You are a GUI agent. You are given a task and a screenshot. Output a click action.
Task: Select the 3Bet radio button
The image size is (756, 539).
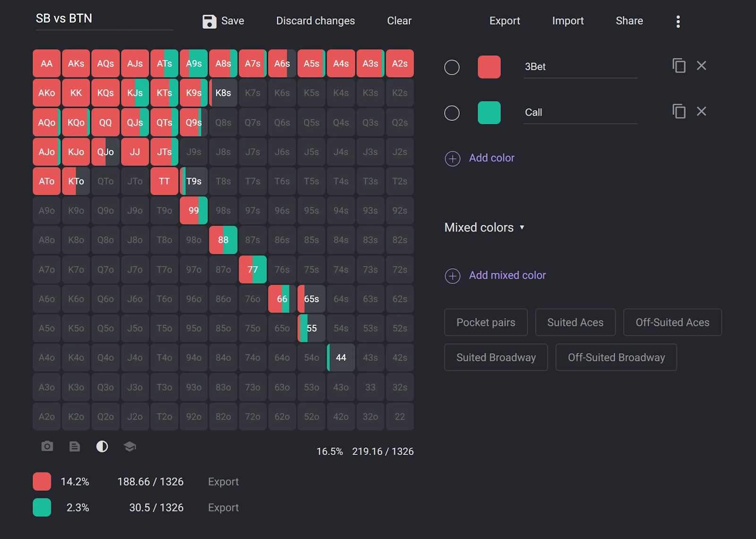[452, 67]
